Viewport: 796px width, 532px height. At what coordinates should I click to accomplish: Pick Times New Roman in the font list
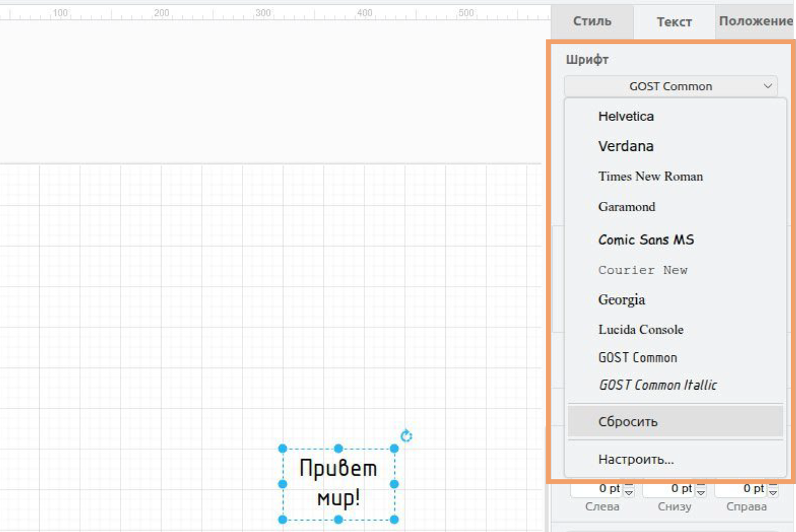(650, 177)
